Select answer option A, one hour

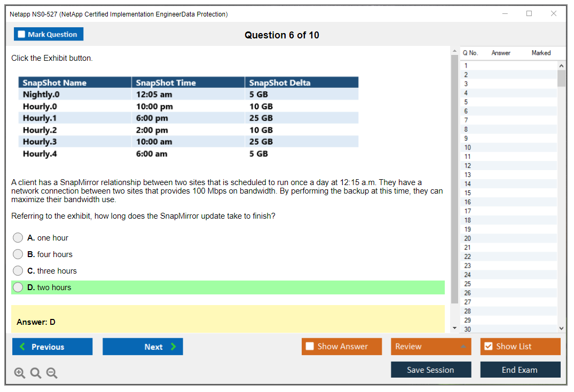click(x=18, y=238)
